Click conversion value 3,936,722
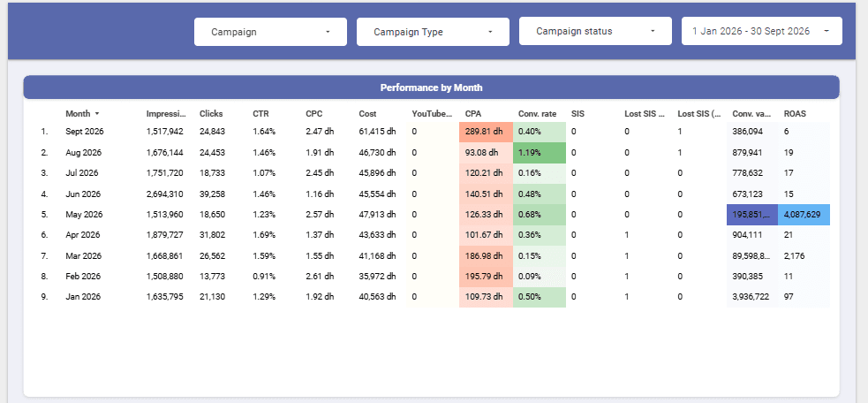The height and width of the screenshot is (403, 868). click(x=751, y=297)
